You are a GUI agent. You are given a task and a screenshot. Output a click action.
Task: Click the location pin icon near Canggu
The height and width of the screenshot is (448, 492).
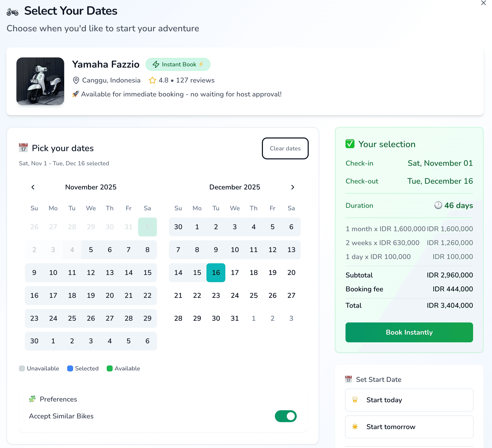pos(76,80)
